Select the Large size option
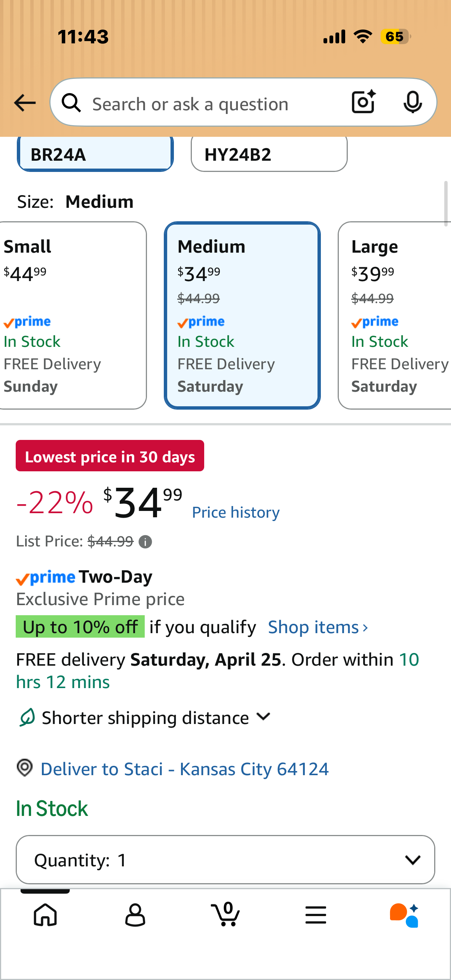Image resolution: width=451 pixels, height=980 pixels. (x=395, y=315)
